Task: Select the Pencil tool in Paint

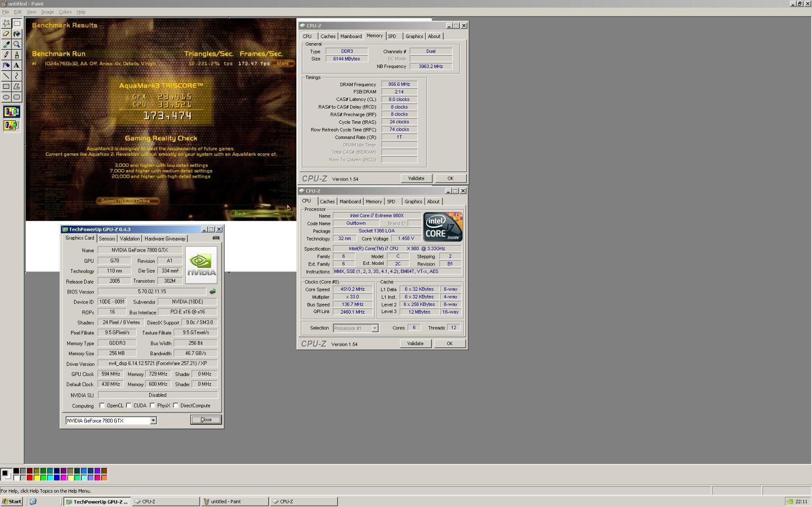Action: coord(6,55)
